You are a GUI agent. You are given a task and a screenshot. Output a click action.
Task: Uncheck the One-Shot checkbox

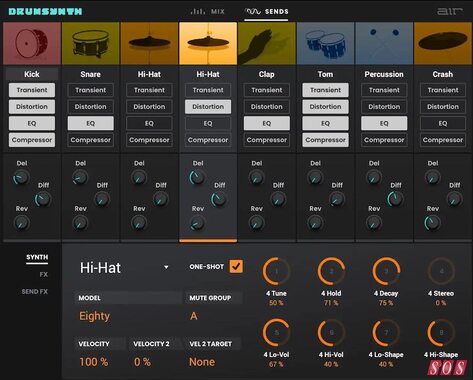tap(236, 266)
